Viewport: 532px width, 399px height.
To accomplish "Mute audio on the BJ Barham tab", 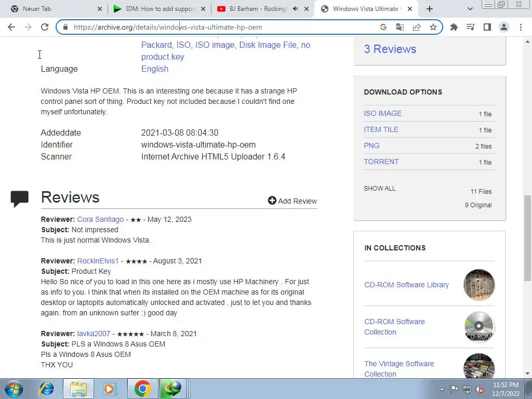I will 296,9.
